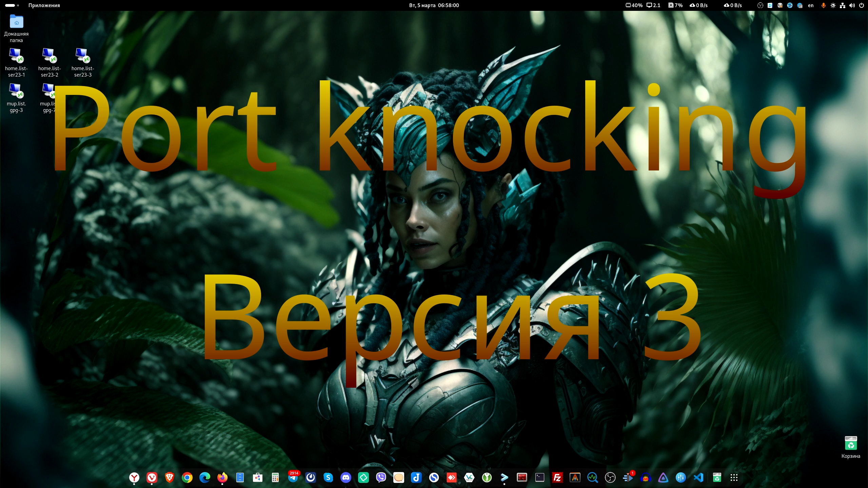
Task: Show all applications grid button
Action: click(734, 477)
